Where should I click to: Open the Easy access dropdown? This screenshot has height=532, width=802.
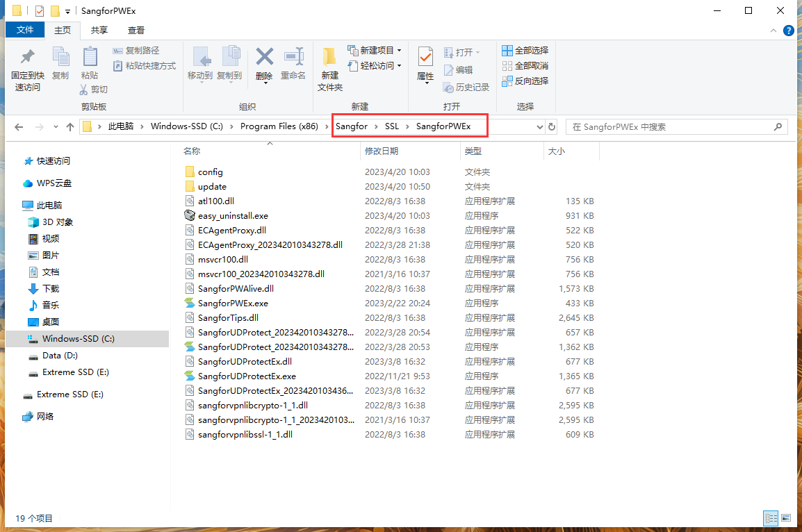[x=375, y=65]
